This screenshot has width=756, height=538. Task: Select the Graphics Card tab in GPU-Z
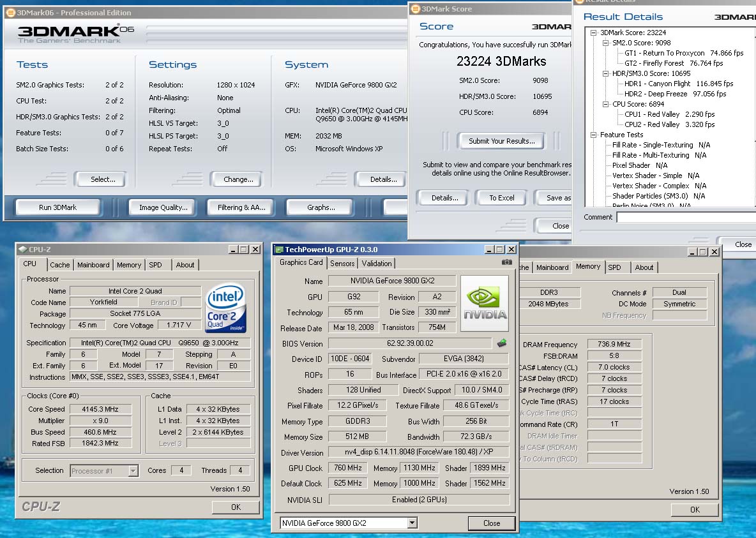[301, 262]
